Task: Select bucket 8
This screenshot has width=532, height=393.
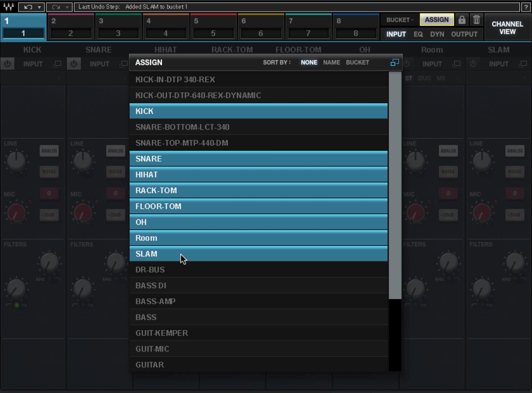Action: [x=356, y=27]
